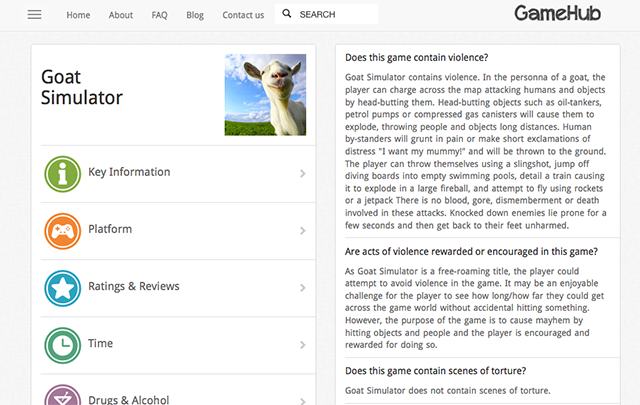The width and height of the screenshot is (640, 405).
Task: Click the paragraph beginning 'As Goat Simulator is a free-roaming'
Action: (475, 308)
